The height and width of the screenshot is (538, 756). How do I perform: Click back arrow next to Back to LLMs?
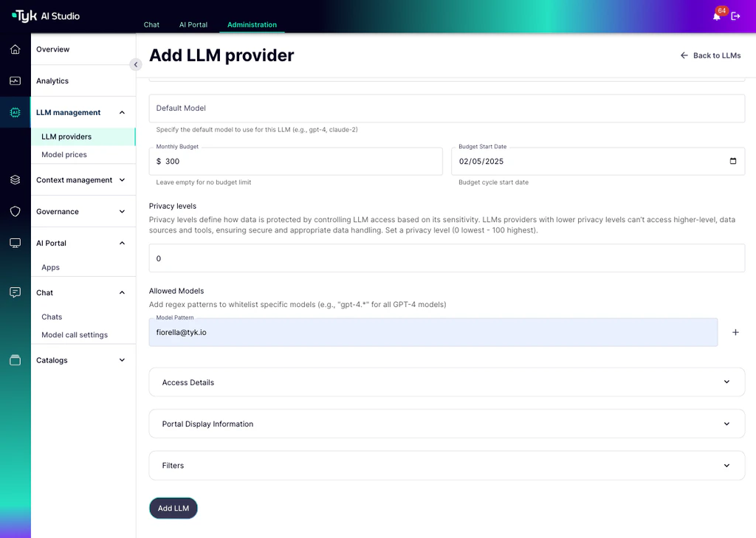click(684, 55)
